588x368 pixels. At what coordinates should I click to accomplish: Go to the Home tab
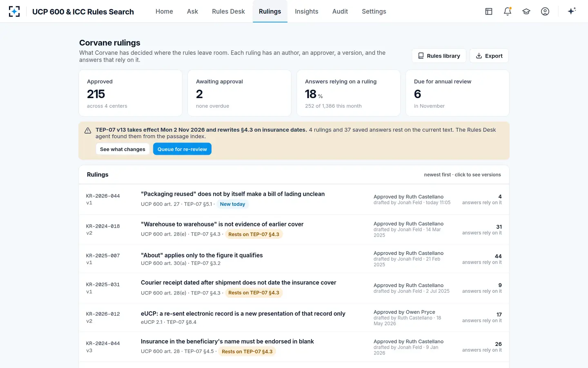tap(164, 11)
